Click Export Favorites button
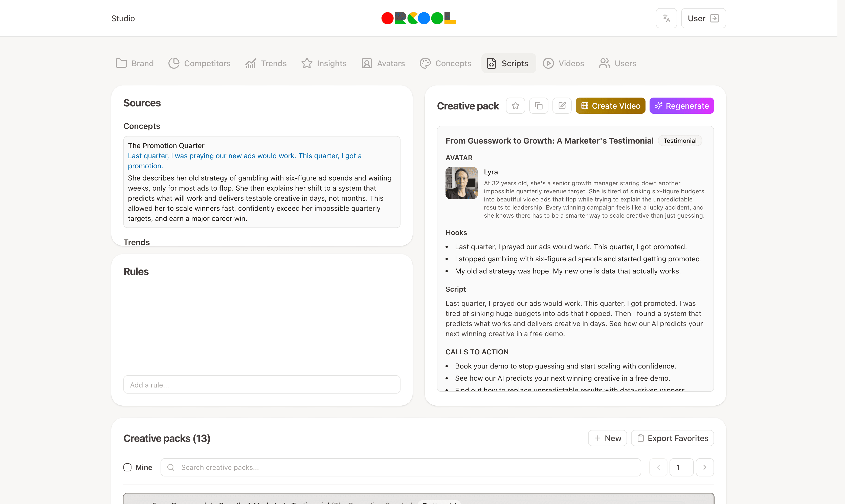This screenshot has width=845, height=504. [x=673, y=438]
